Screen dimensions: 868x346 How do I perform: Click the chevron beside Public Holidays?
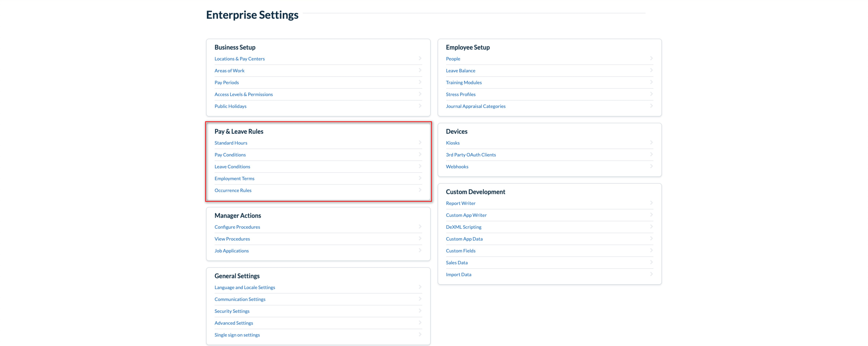tap(420, 106)
